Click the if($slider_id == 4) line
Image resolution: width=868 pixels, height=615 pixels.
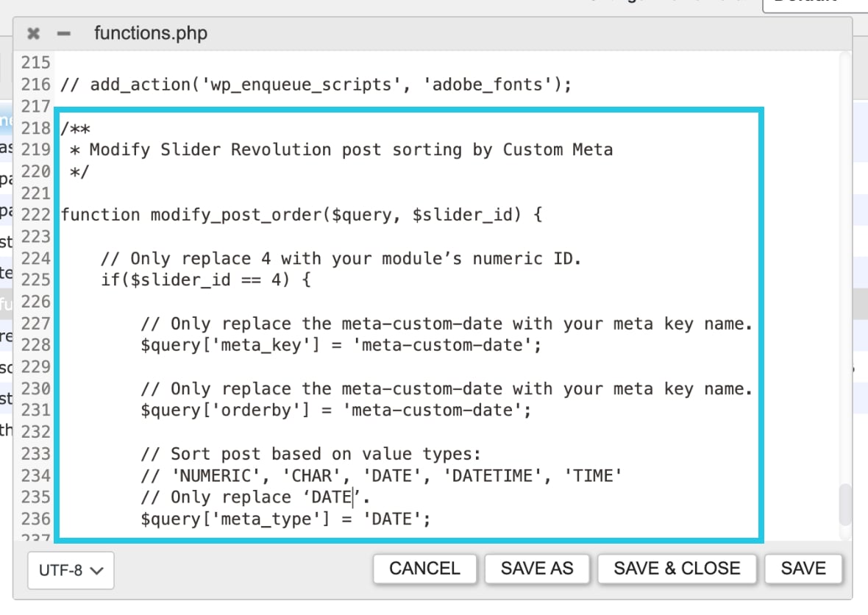[205, 280]
